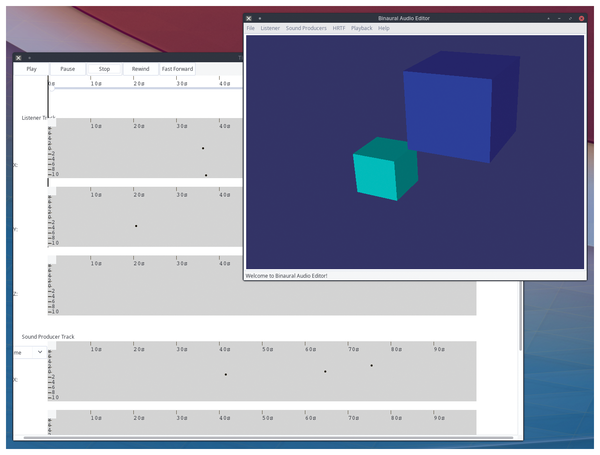600x455 pixels.
Task: Click the pin dot in the timeline window title bar
Action: [x=29, y=58]
